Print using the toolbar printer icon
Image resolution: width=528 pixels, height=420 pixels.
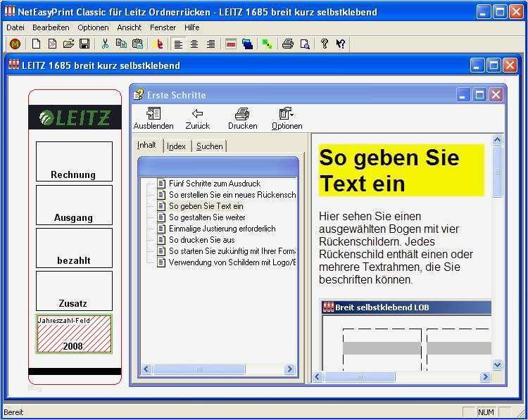pyautogui.click(x=288, y=44)
